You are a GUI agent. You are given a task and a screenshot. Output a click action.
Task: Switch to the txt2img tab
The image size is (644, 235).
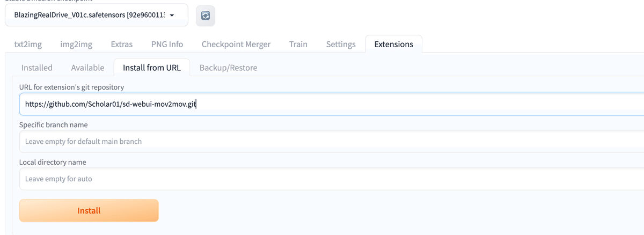pyautogui.click(x=28, y=44)
